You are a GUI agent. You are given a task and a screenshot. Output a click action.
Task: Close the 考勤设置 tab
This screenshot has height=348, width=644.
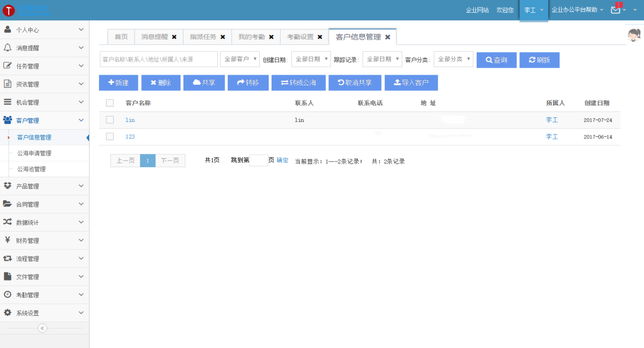pyautogui.click(x=320, y=37)
